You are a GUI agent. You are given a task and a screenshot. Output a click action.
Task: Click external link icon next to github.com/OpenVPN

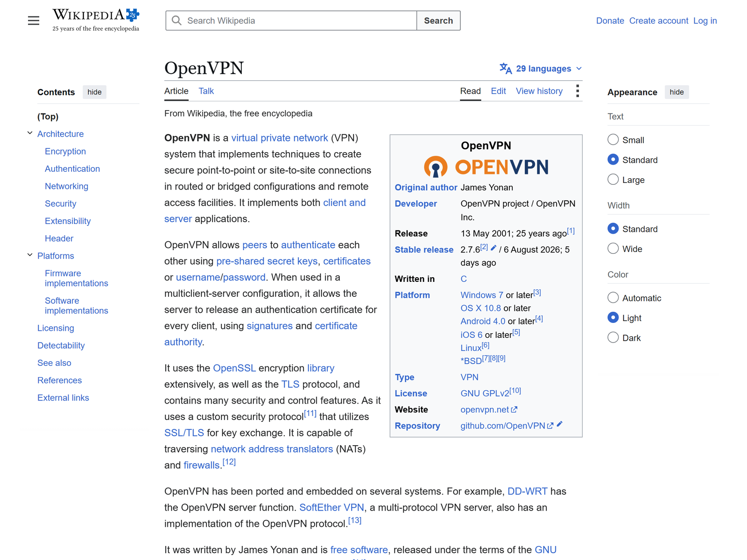[550, 426]
